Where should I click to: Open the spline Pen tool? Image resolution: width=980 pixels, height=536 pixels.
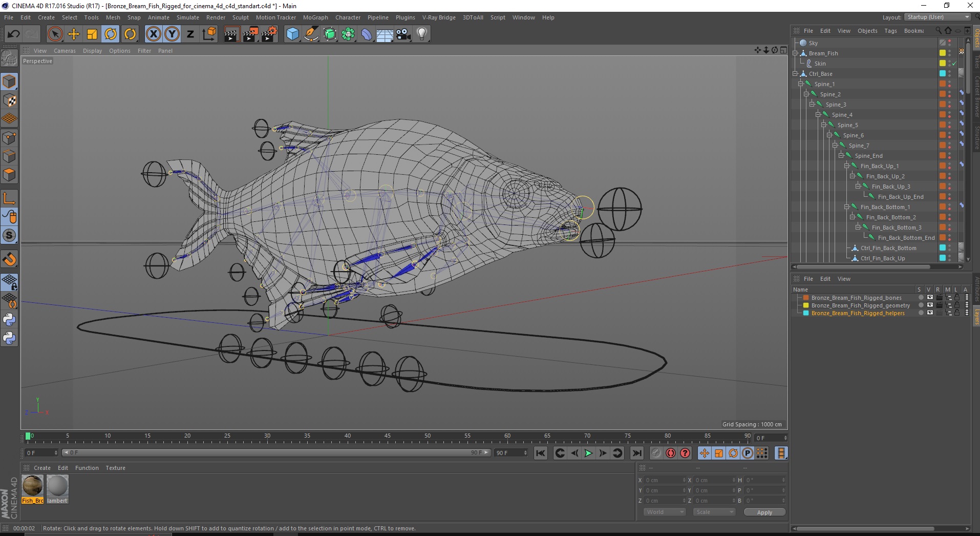[x=311, y=34]
